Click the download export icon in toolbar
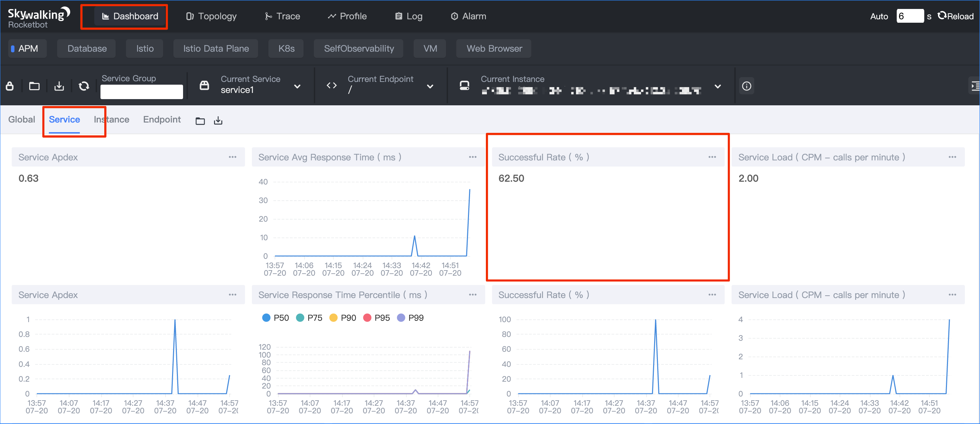The image size is (980, 424). point(59,86)
